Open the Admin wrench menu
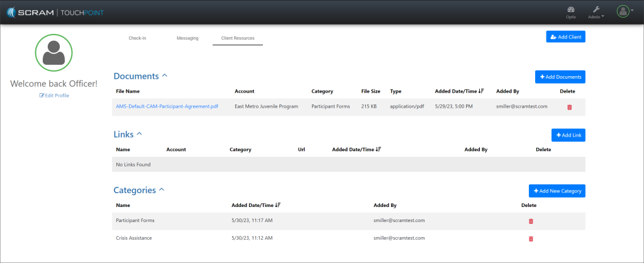644x263 pixels. [x=596, y=11]
